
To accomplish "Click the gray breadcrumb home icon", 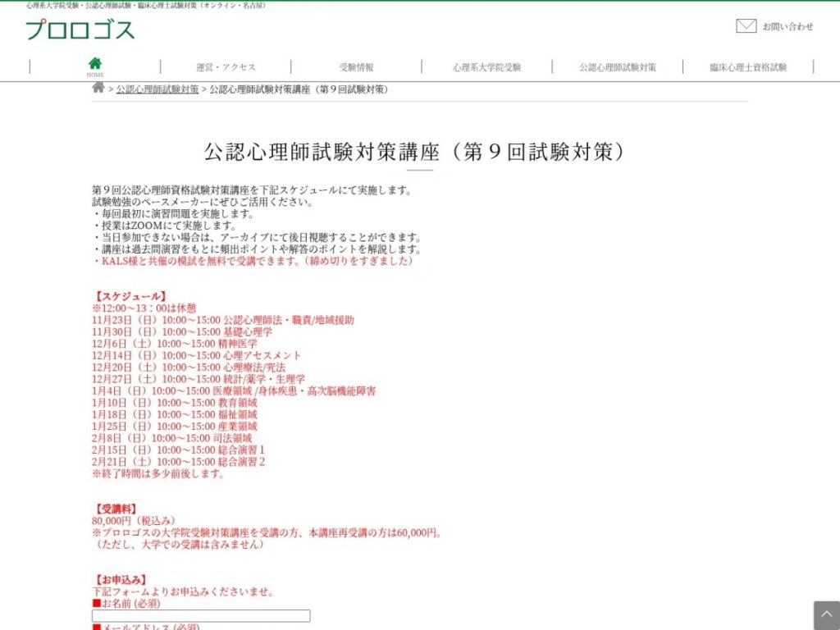I will (98, 88).
